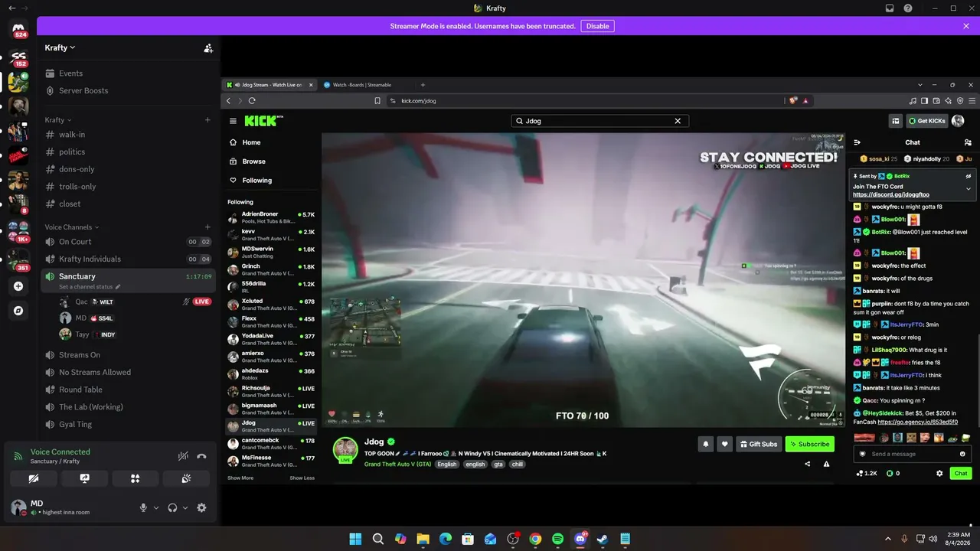Collapse the Krafty channel category
Viewport: 980px width, 551px height.
pyautogui.click(x=57, y=120)
